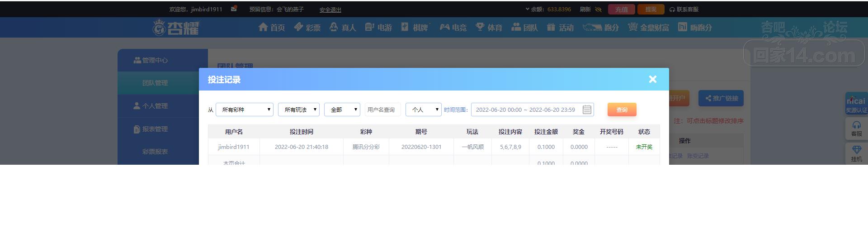868x248 pixels.
Task: Click the 腾讯分分彩 lottery cell
Action: click(x=366, y=147)
